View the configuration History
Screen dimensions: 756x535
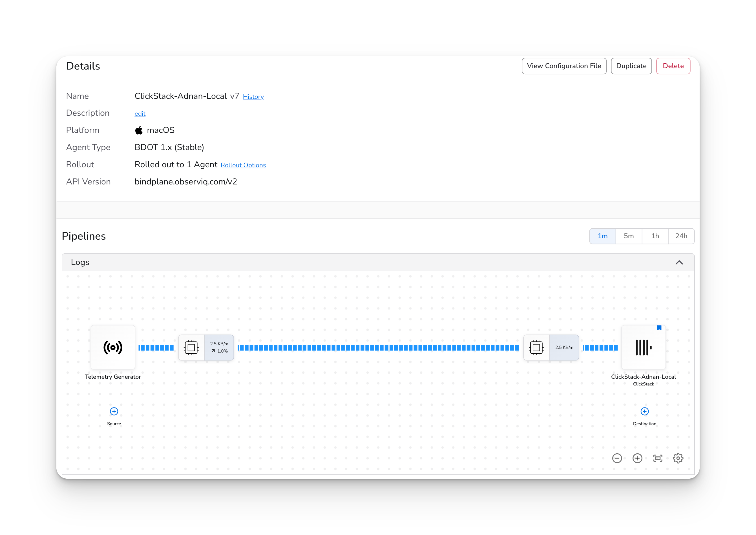pyautogui.click(x=253, y=97)
